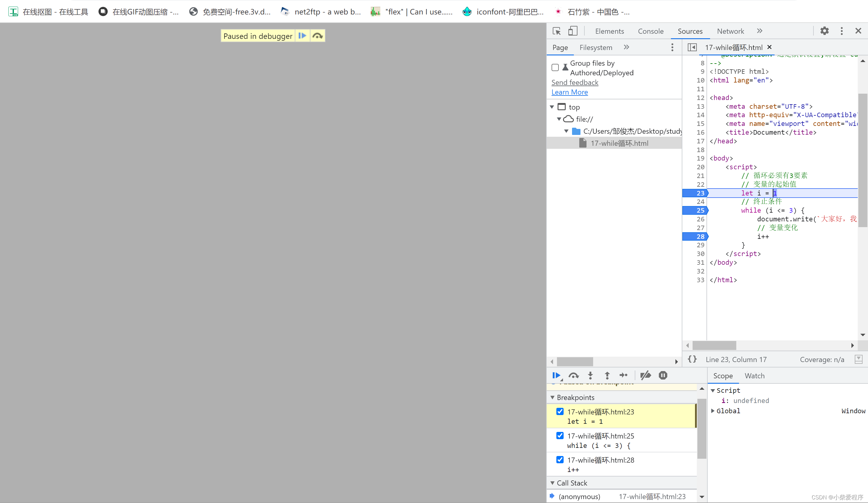Step over using the Paused in debugger overlay icon
The image size is (868, 503).
click(x=318, y=36)
